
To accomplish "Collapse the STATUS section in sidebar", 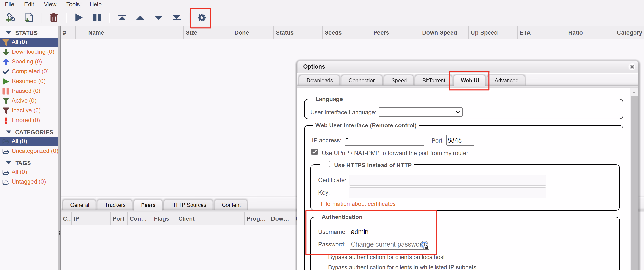I will [x=9, y=33].
